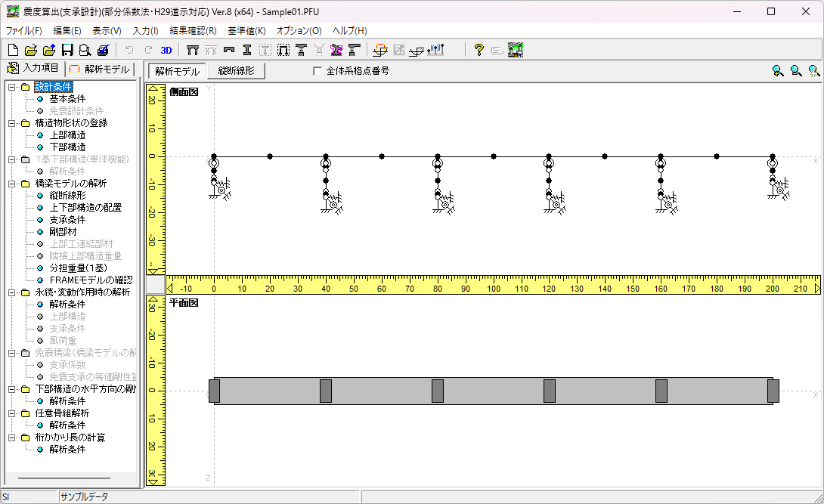The height and width of the screenshot is (504, 824).
Task: Create a new file with the blank page icon
Action: pyautogui.click(x=13, y=50)
